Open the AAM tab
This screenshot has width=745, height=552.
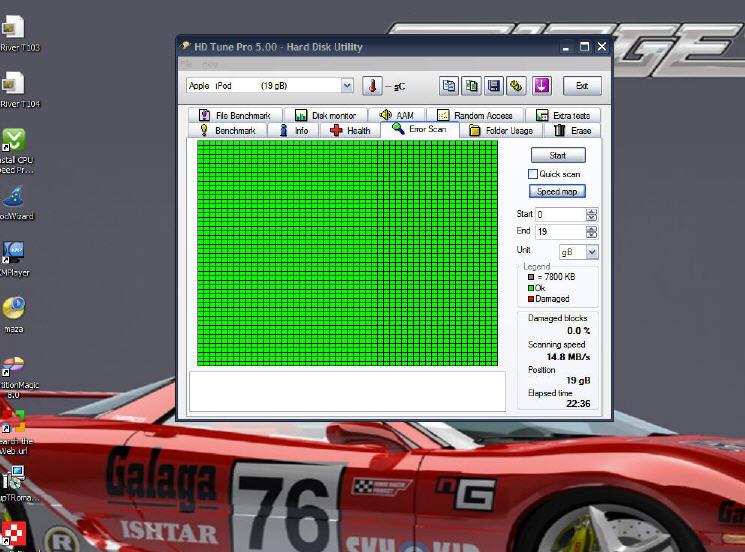(x=397, y=115)
